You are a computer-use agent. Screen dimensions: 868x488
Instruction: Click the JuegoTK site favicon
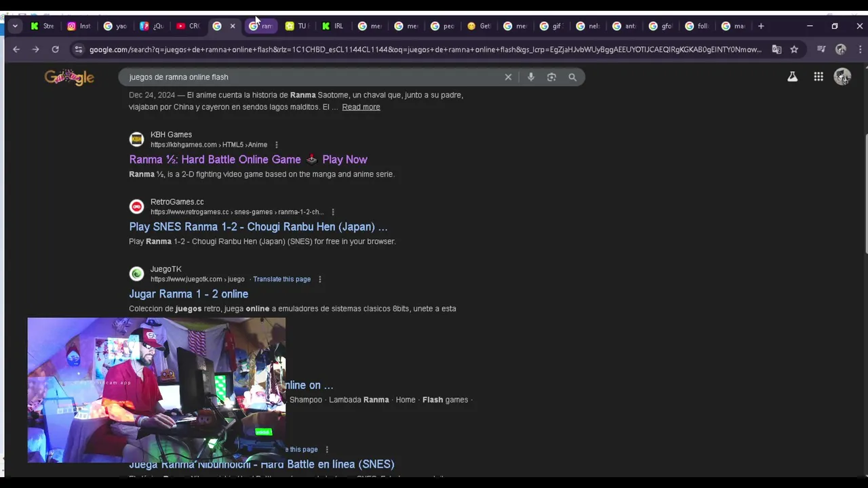click(137, 274)
